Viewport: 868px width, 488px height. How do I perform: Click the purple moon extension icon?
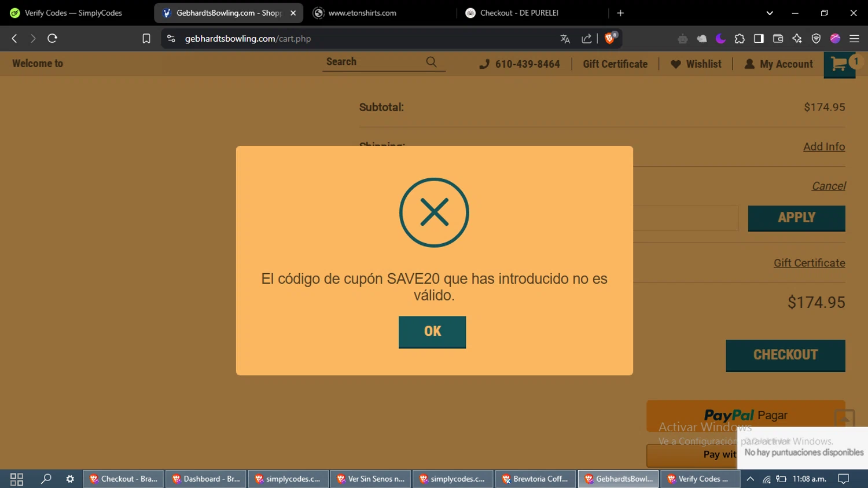point(720,39)
